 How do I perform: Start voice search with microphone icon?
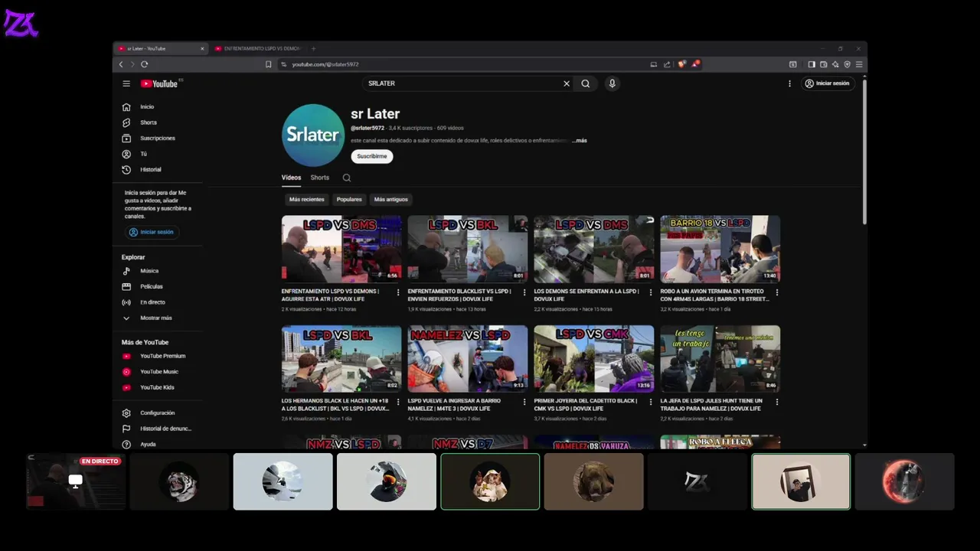click(612, 83)
